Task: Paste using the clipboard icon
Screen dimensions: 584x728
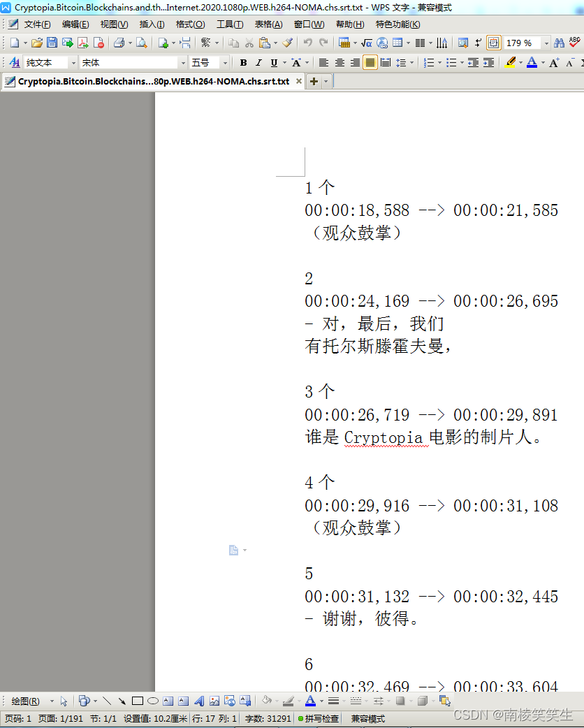Action: coord(265,43)
